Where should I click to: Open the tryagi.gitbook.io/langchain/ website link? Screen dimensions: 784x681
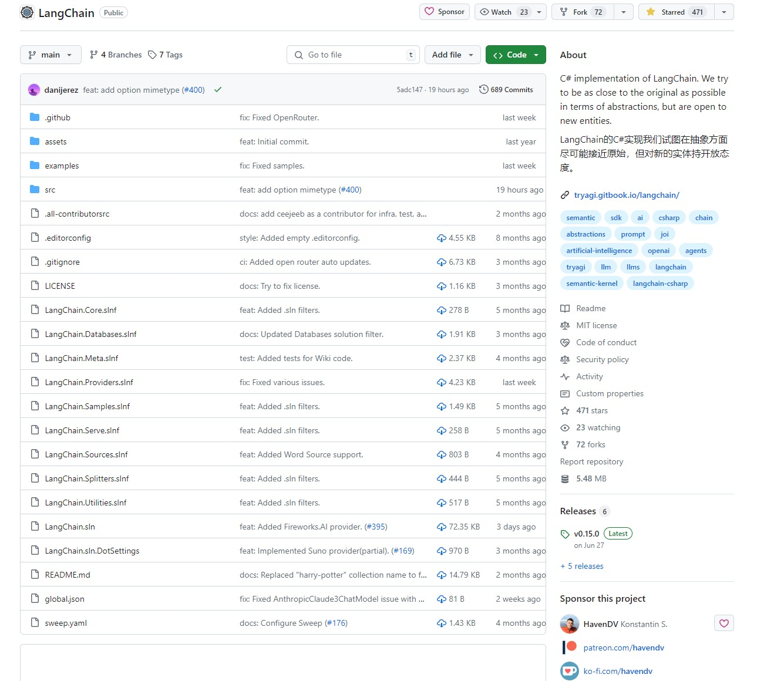[x=627, y=195]
